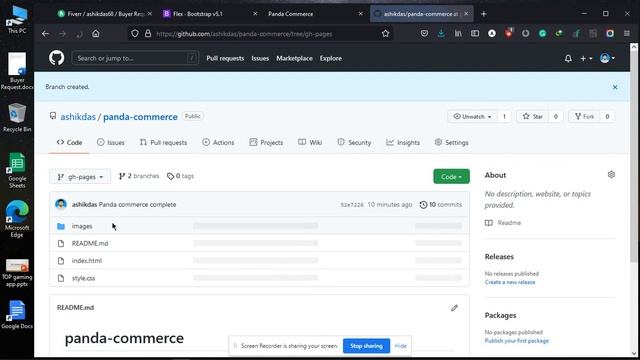View the 2 branches link
This screenshot has height=360, width=640.
pos(139,176)
